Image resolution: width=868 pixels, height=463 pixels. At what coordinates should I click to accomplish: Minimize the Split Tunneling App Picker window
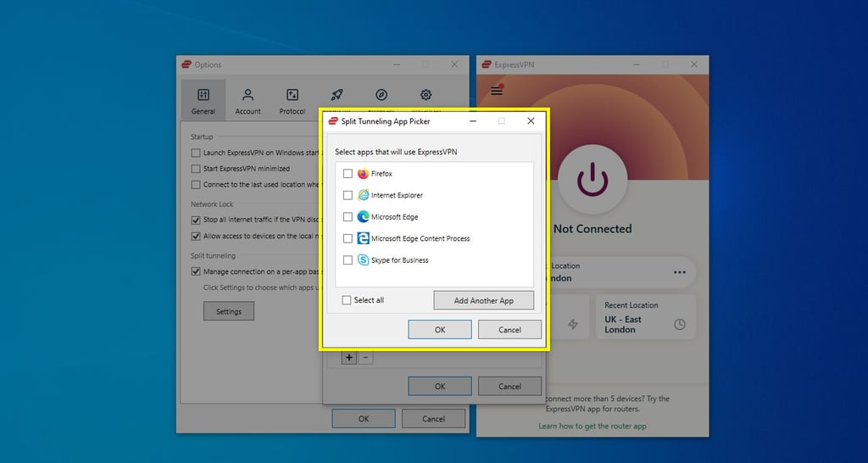[x=473, y=120]
